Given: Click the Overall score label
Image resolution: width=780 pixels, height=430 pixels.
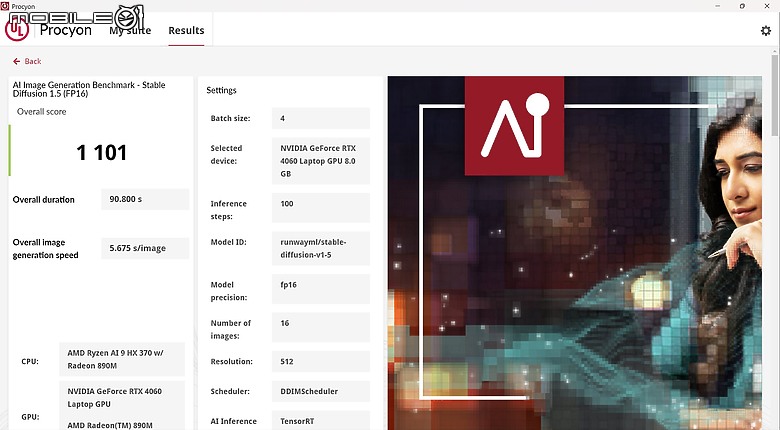Looking at the screenshot, I should coord(41,111).
